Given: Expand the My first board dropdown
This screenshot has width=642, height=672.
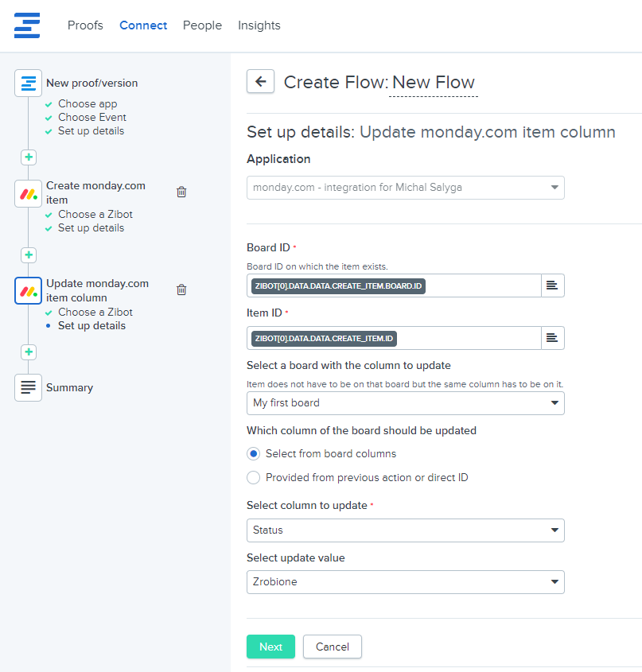Looking at the screenshot, I should (x=405, y=403).
